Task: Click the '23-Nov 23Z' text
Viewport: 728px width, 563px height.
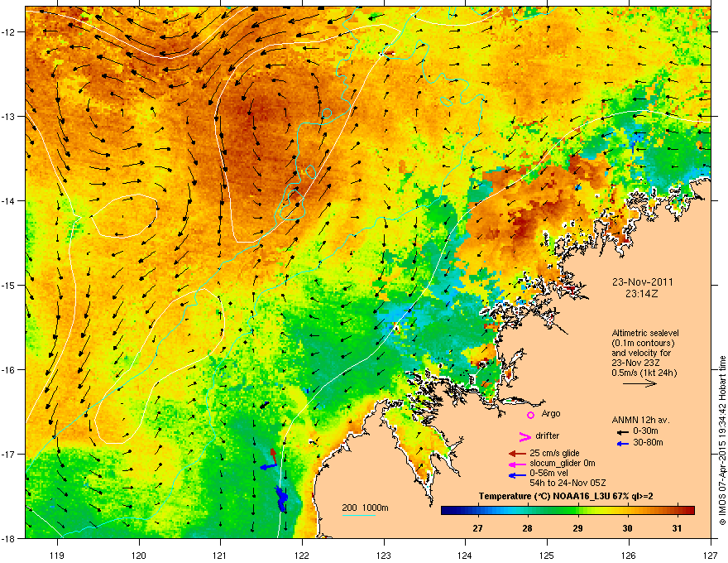Action: pos(635,363)
